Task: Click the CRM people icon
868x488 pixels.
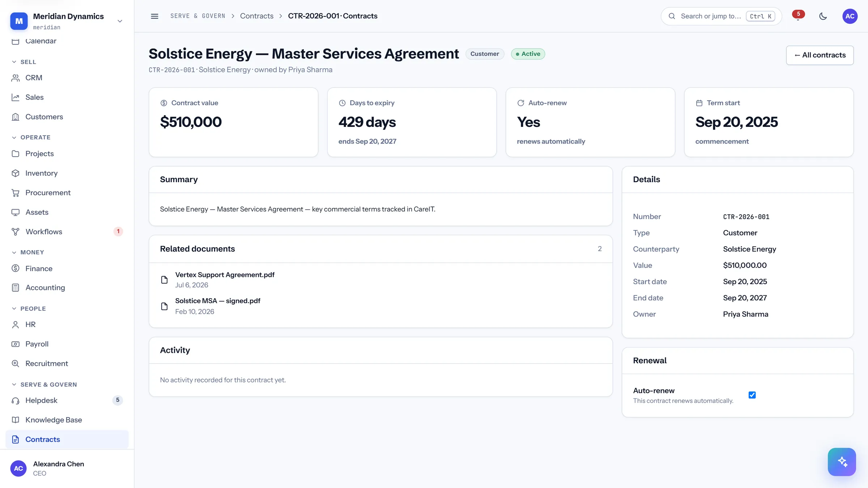Action: tap(15, 78)
